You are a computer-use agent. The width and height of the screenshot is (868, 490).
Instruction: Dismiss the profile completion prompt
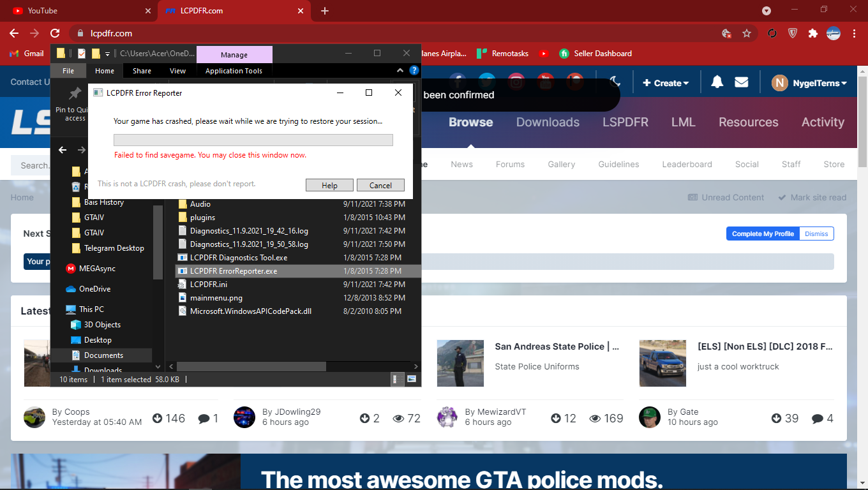click(x=816, y=234)
